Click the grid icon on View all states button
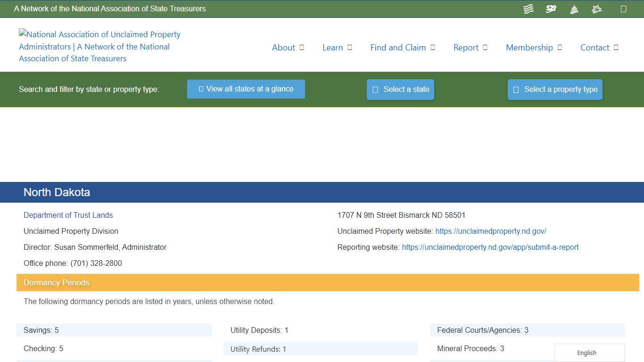This screenshot has width=644, height=362. (x=200, y=89)
